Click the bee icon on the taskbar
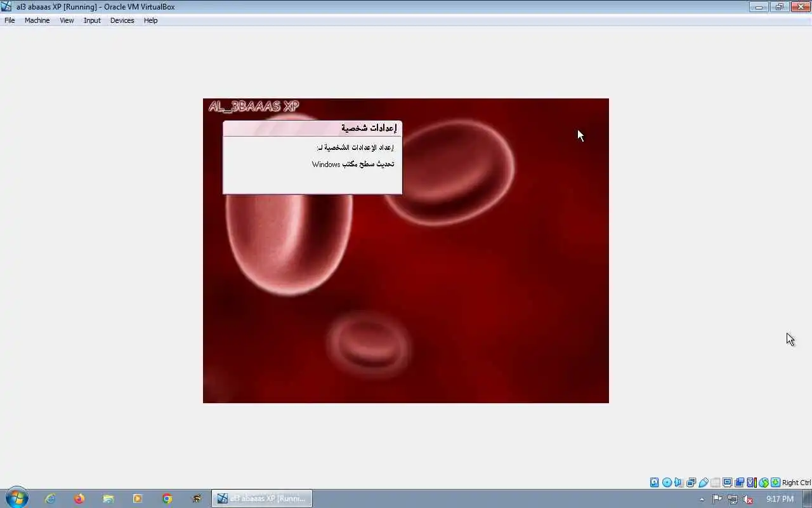Image resolution: width=812 pixels, height=508 pixels. tap(197, 498)
